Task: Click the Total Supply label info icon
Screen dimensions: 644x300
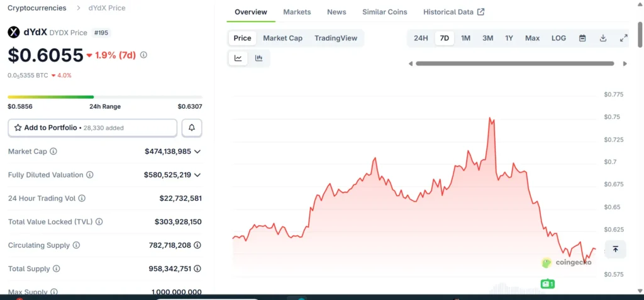Action: coord(56,269)
